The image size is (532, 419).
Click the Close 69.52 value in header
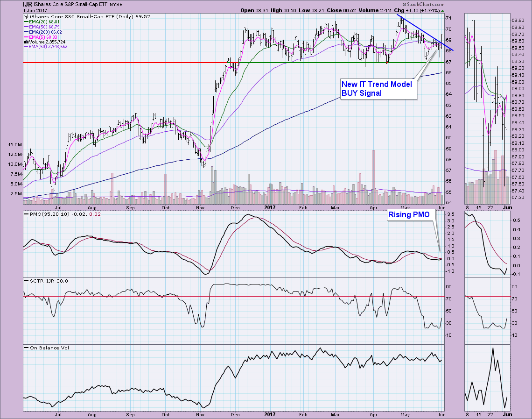point(341,11)
